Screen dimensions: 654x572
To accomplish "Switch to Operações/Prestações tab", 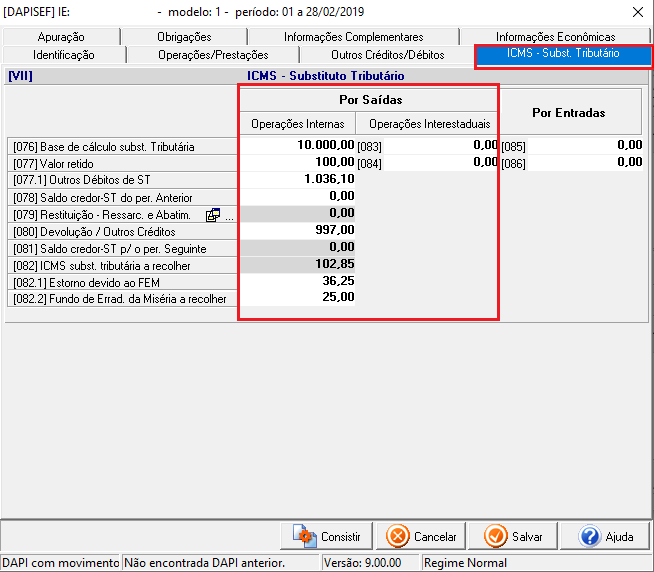I will (213, 55).
